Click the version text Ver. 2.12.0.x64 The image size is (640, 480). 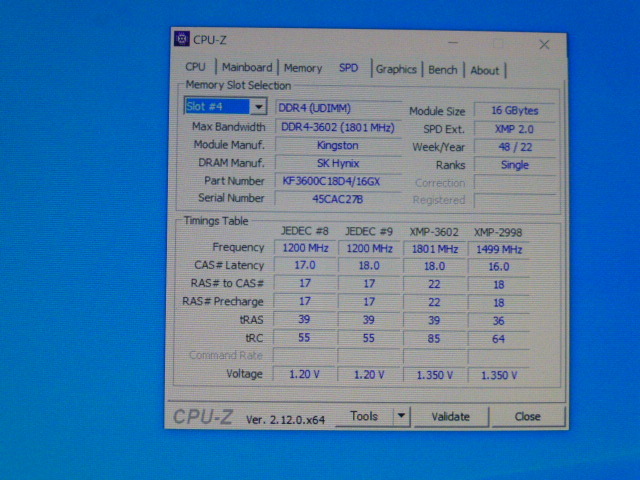pyautogui.click(x=285, y=420)
